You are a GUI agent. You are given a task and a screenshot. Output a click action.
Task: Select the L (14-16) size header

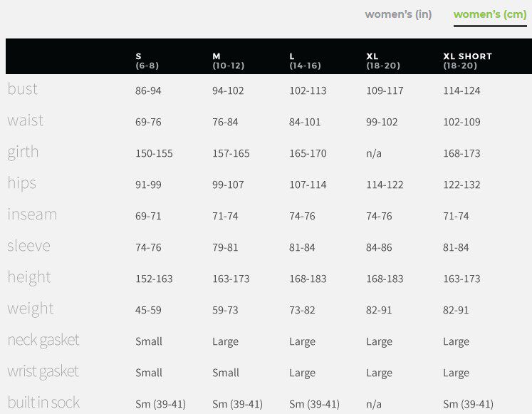(x=305, y=61)
